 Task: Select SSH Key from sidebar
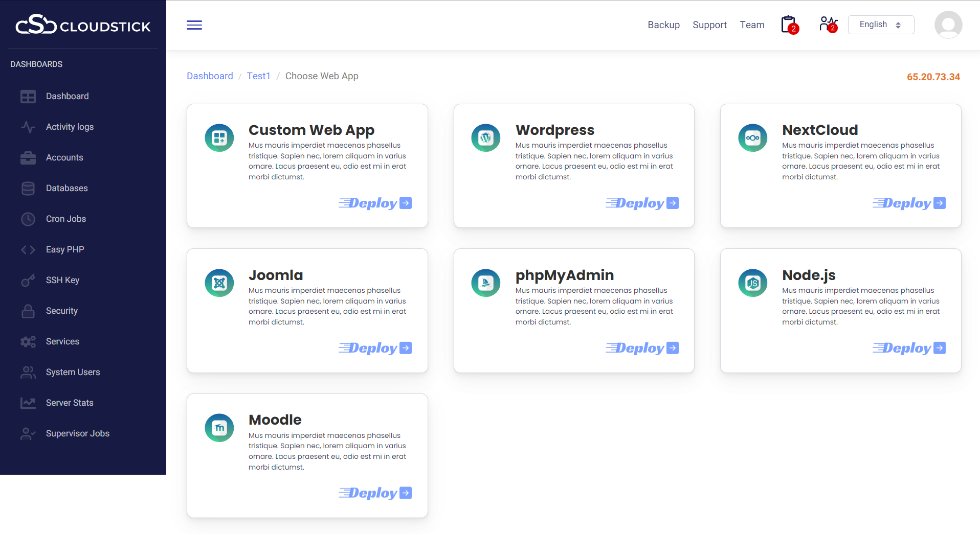(62, 280)
